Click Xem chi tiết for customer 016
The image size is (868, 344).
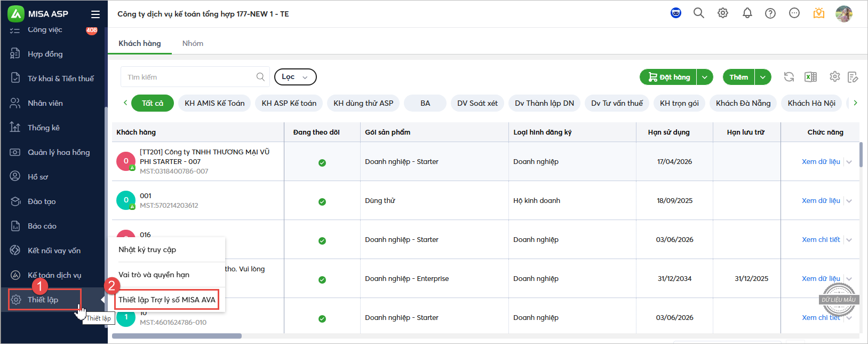pyautogui.click(x=821, y=239)
